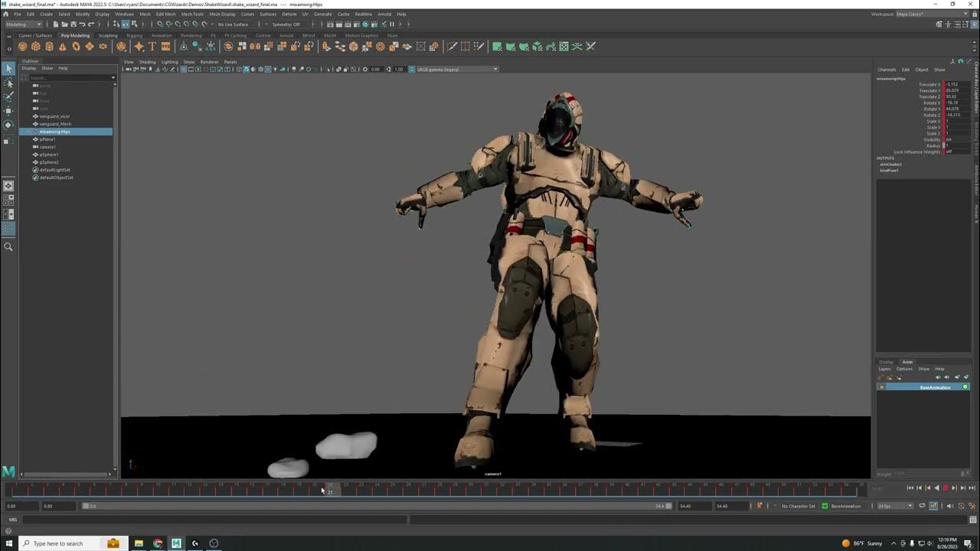This screenshot has height=551, width=980.
Task: Switch to the Sculpting shelf tab
Action: click(108, 35)
